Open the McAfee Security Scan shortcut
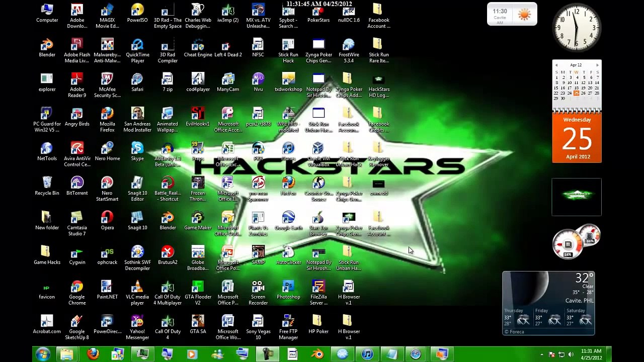 [107, 86]
